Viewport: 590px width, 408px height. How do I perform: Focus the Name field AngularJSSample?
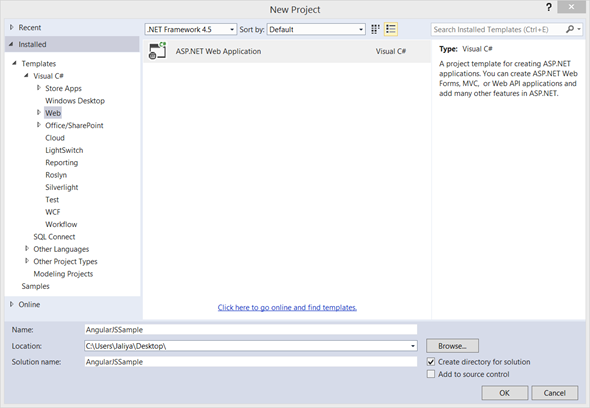click(x=251, y=329)
